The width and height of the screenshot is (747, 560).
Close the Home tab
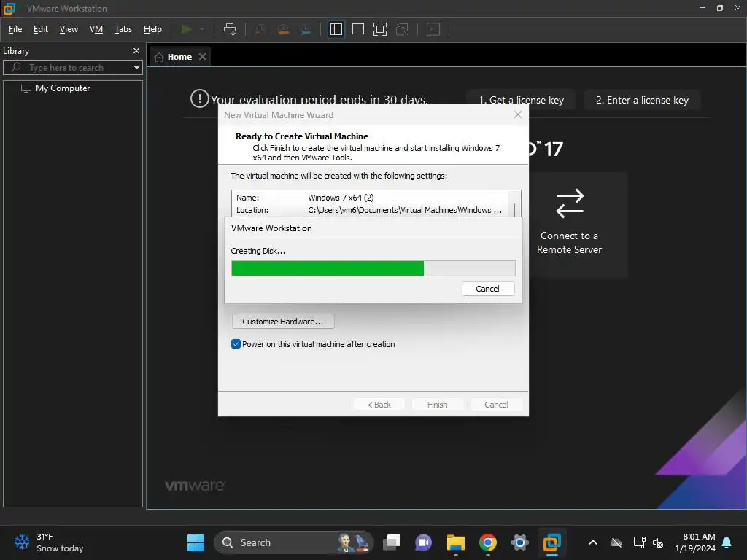(203, 57)
